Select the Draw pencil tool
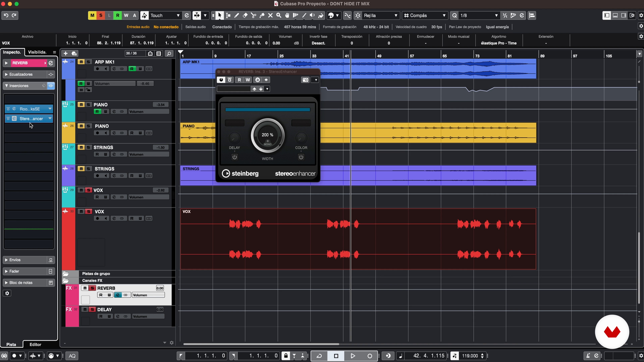The height and width of the screenshot is (362, 644). click(x=236, y=15)
